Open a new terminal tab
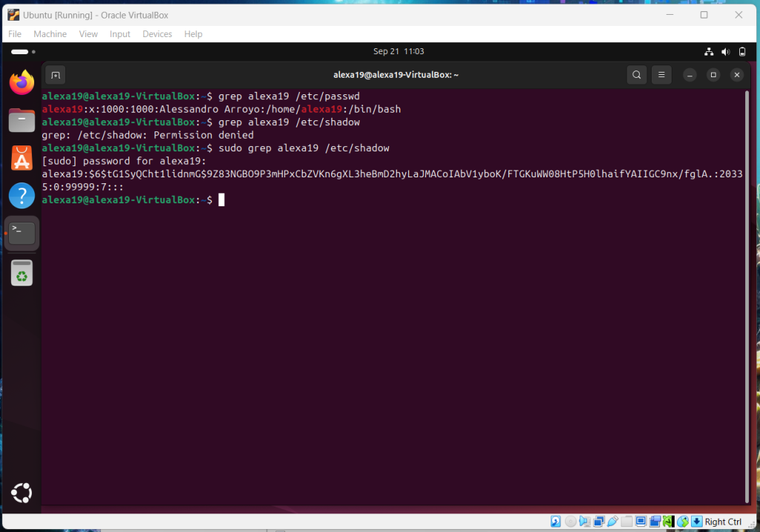 [55, 75]
